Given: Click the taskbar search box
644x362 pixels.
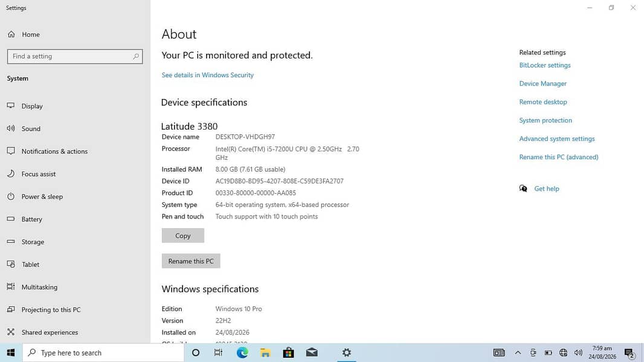Looking at the screenshot, I should 103,352.
